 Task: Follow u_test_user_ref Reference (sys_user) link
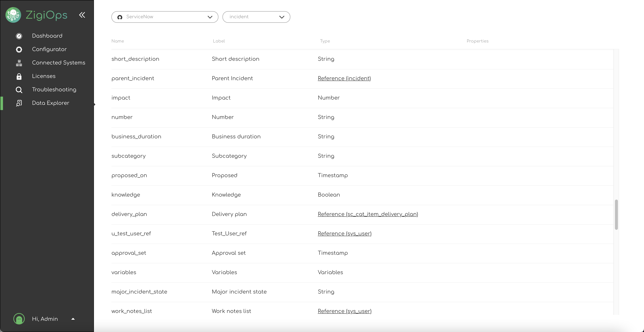(345, 234)
